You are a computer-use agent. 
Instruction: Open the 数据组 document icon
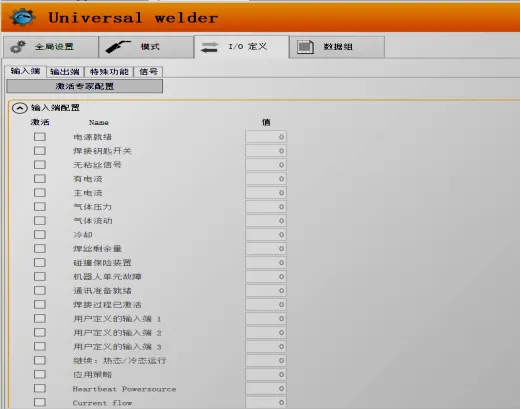[305, 47]
